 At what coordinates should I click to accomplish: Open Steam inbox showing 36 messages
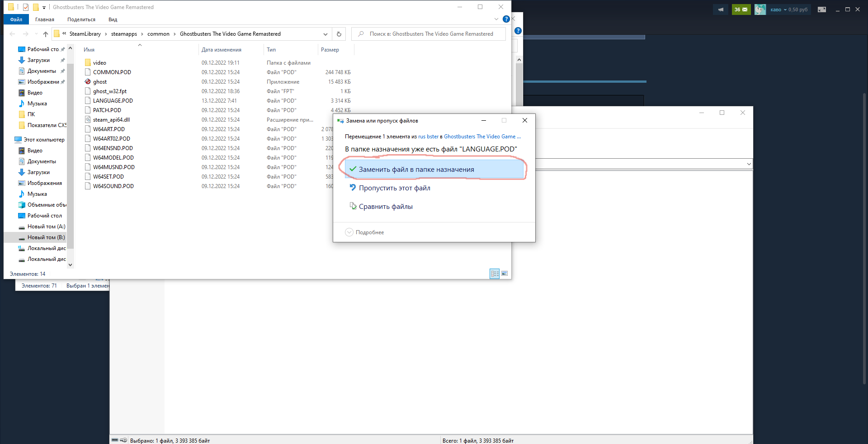[741, 9]
